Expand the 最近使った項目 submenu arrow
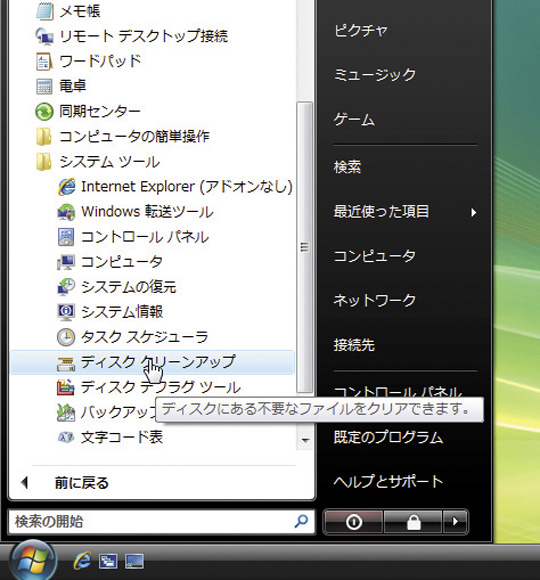The width and height of the screenshot is (540, 580). [x=473, y=212]
